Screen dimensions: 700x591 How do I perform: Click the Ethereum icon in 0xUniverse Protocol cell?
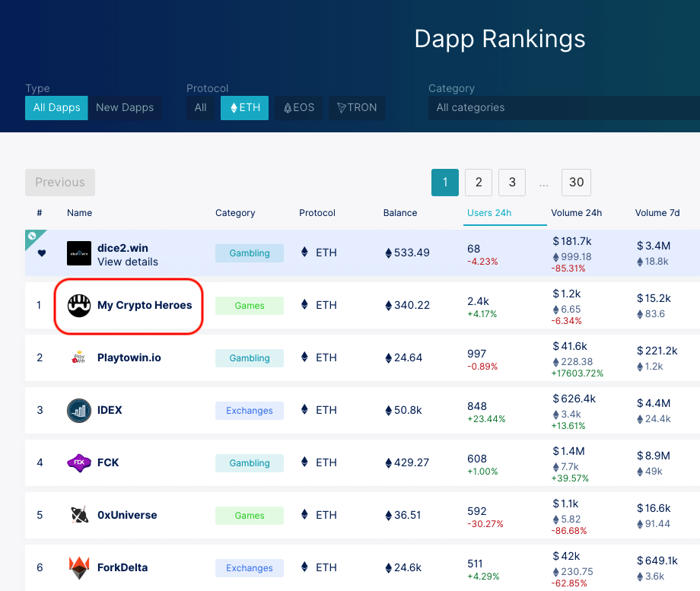click(304, 514)
